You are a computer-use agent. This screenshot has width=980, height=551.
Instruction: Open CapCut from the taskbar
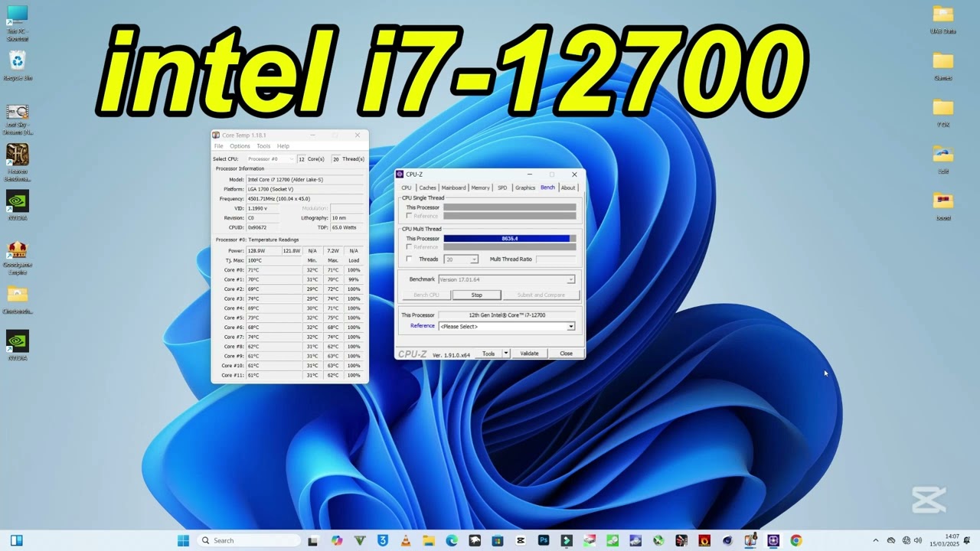521,540
